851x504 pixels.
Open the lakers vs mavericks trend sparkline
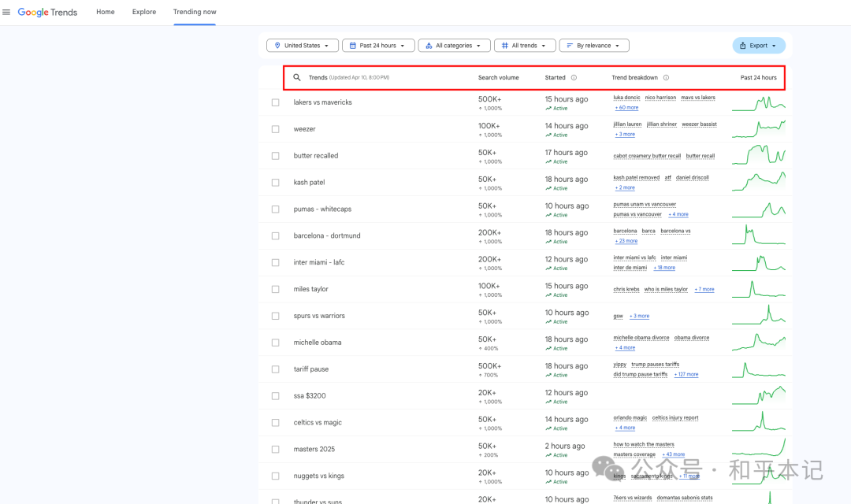[x=758, y=102]
